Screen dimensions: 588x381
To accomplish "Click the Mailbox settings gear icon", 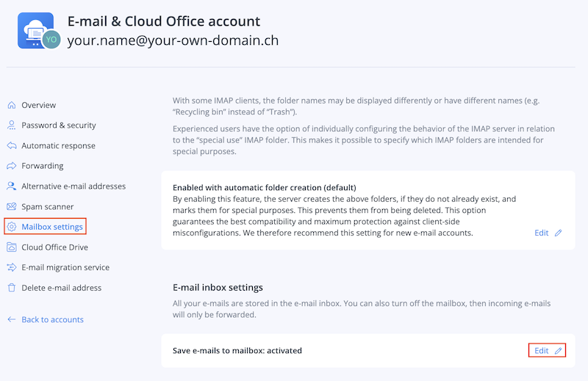I will pyautogui.click(x=12, y=227).
